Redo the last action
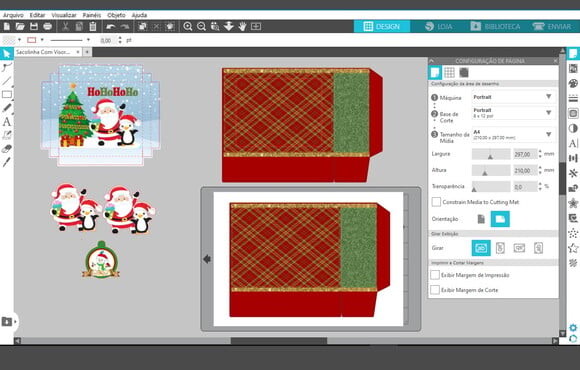580x370 pixels. click(x=125, y=26)
